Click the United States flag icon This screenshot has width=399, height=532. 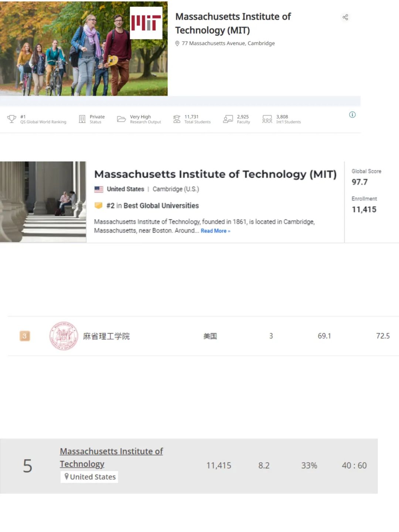[99, 189]
